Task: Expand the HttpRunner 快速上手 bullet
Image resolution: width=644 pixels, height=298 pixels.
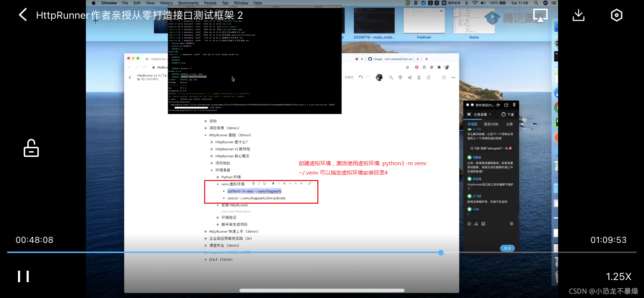Action: 206,232
